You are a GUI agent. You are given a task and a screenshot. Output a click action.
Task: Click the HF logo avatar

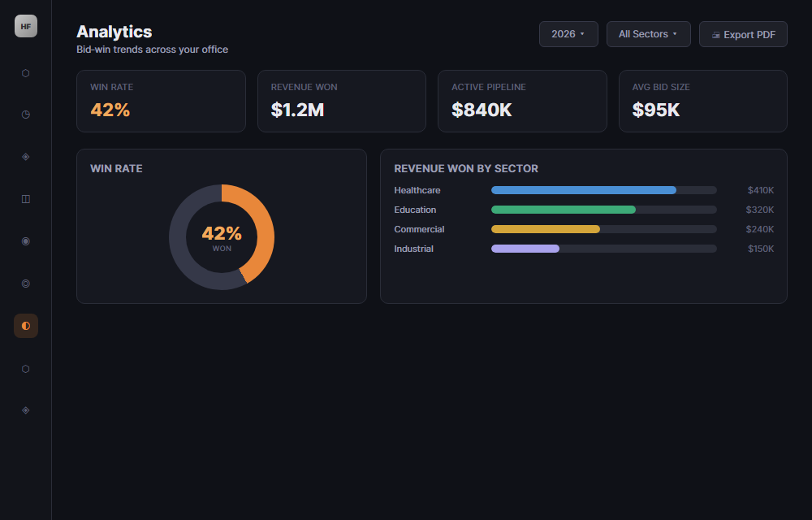coord(26,26)
